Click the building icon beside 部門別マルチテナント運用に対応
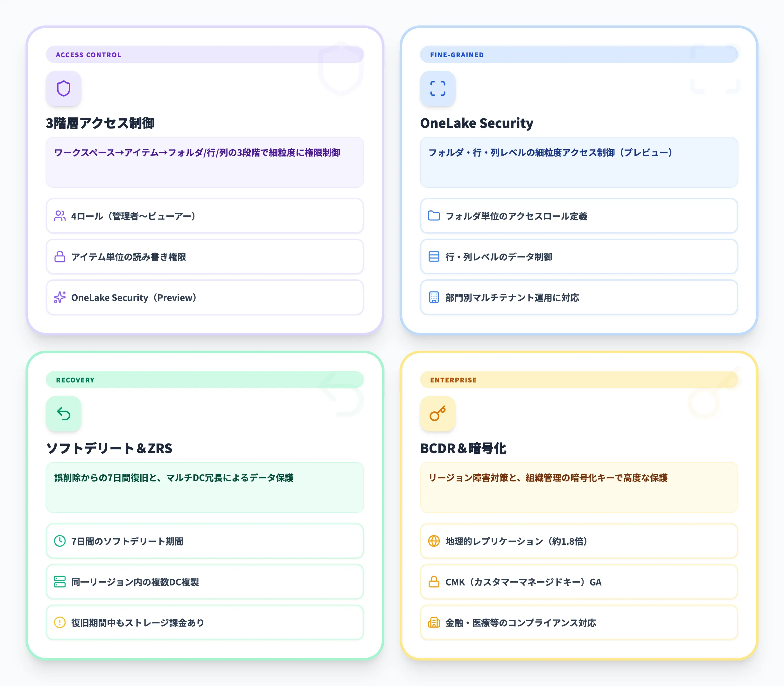 (x=433, y=297)
